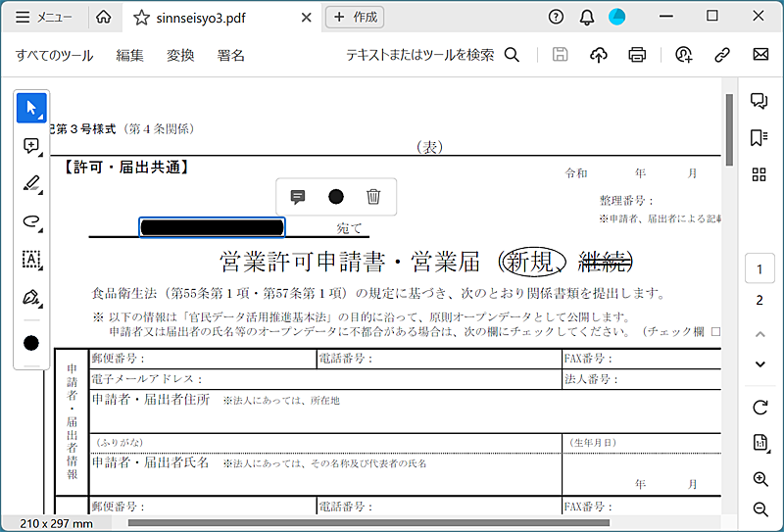Add note via floating comment icon
784x532 pixels.
(x=299, y=197)
